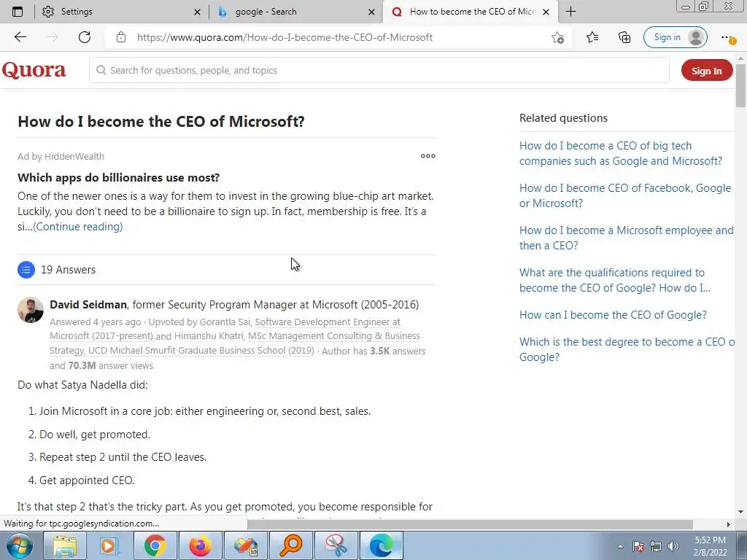Click the 19 Answers list icon

26,270
